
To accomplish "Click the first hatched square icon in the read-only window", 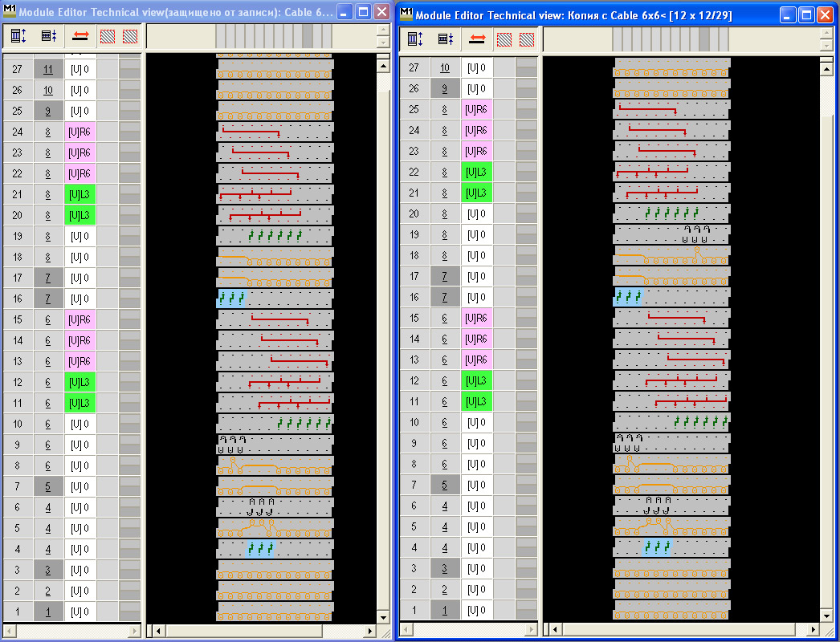I will (107, 36).
